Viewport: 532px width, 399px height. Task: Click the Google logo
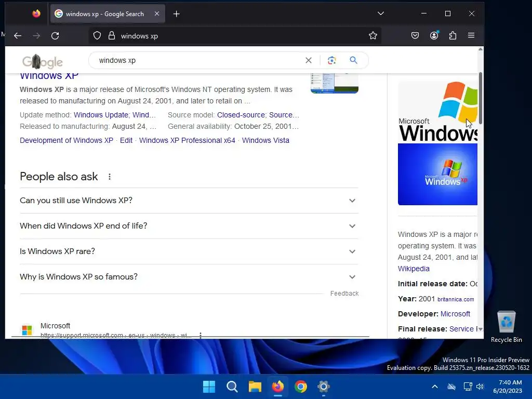[x=43, y=61]
